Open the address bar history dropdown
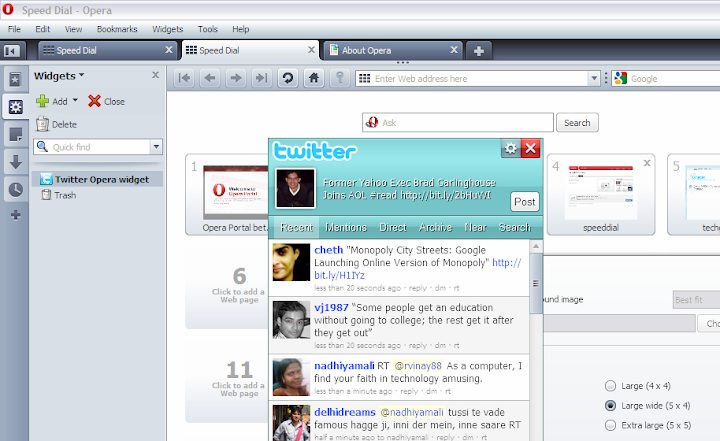Image resolution: width=720 pixels, height=441 pixels. (594, 79)
